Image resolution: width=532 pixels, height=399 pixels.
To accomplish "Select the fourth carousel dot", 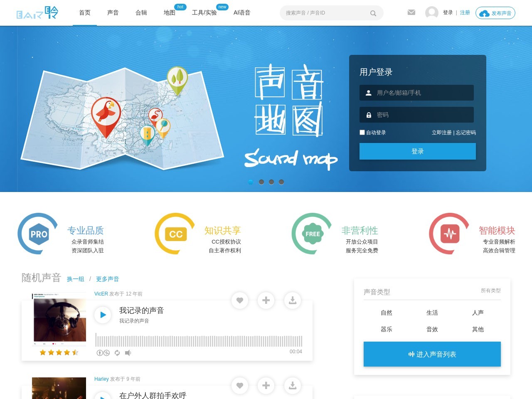I will 281,182.
